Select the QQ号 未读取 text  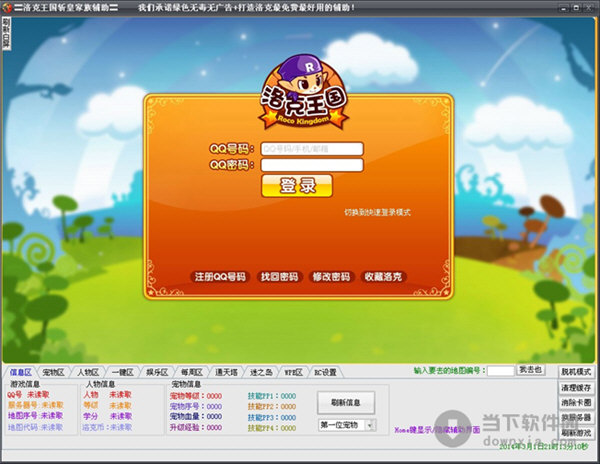(28, 394)
